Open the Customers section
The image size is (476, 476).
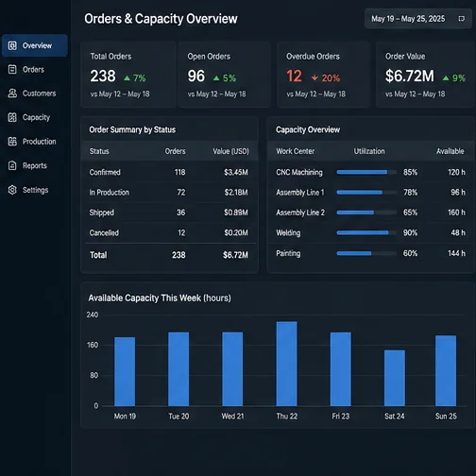(x=39, y=93)
